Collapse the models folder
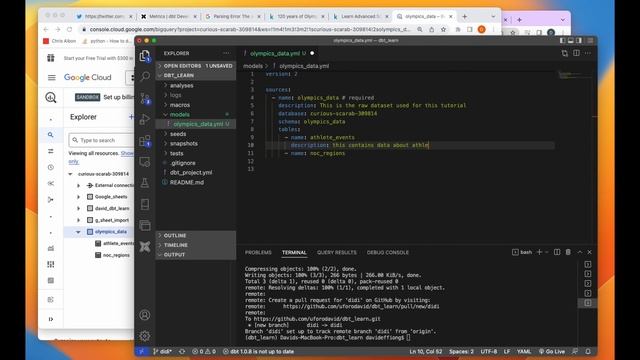This screenshot has height=360, width=640. point(180,115)
